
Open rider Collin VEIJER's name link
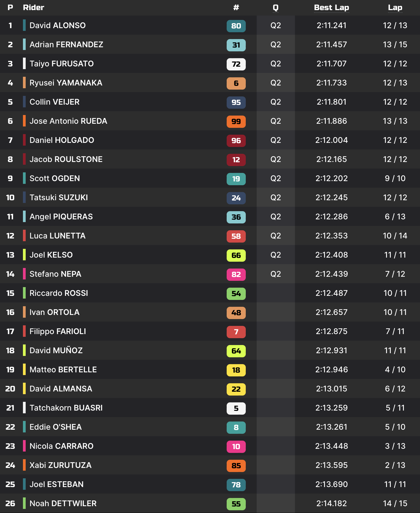click(x=54, y=102)
